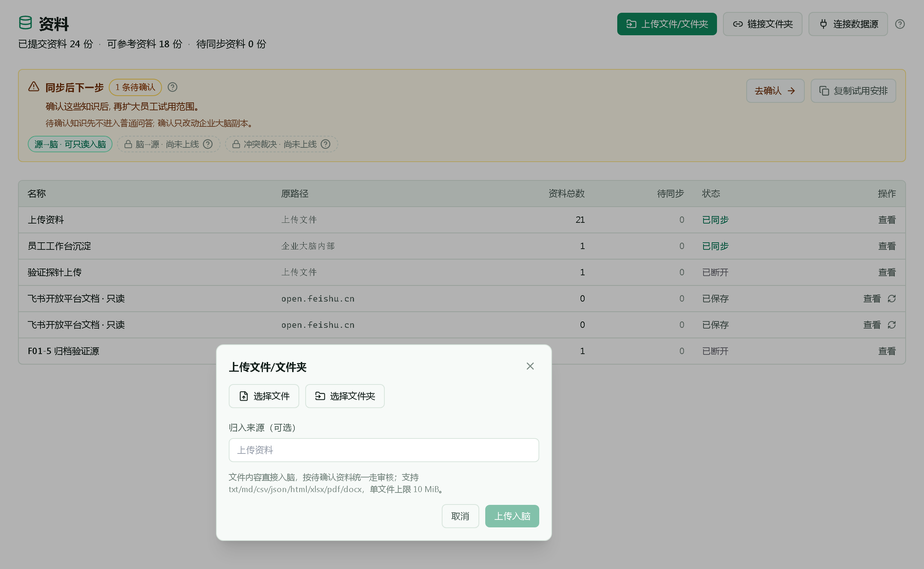Click 查看 for the F01-5 归档验证源 row
Image resolution: width=924 pixels, height=569 pixels.
[887, 351]
